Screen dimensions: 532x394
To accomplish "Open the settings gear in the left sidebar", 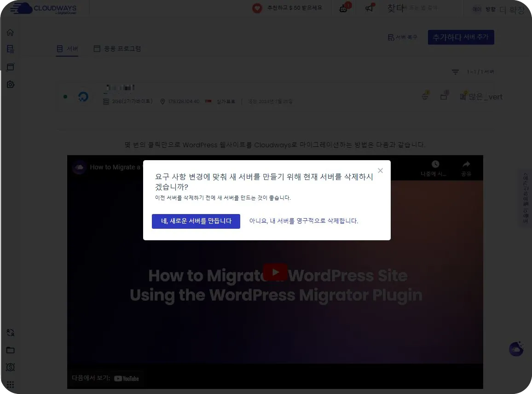I will click(10, 84).
